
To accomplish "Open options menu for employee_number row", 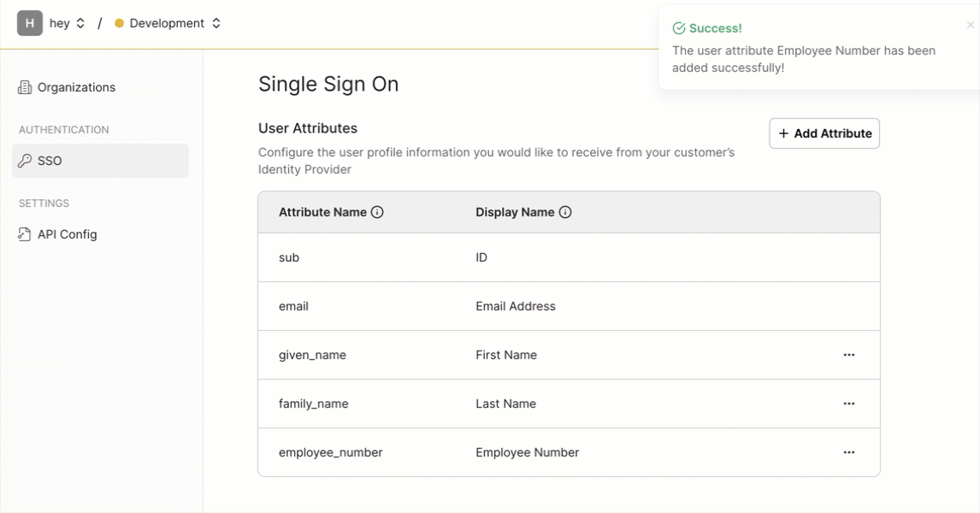I will [x=849, y=452].
